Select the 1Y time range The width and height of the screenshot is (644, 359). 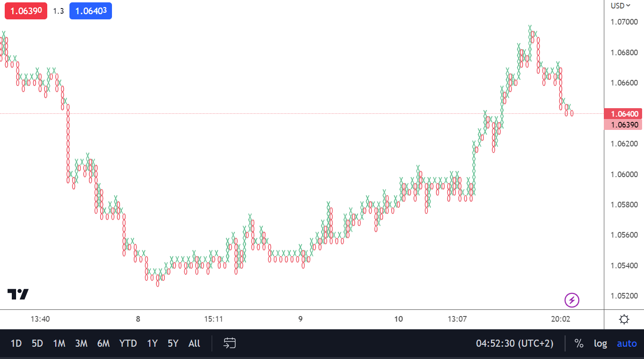tap(152, 343)
